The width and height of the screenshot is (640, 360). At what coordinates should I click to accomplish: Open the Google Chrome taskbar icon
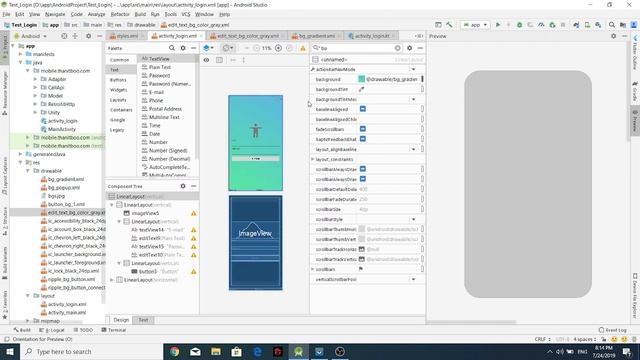tap(175, 351)
